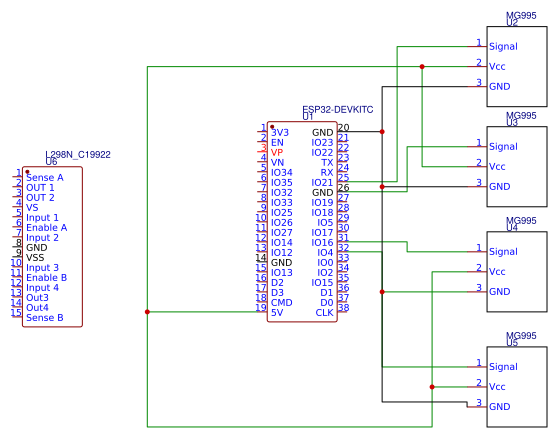Select the L298N_C19922 component title
Screen dimensions: 557x437
point(78,155)
